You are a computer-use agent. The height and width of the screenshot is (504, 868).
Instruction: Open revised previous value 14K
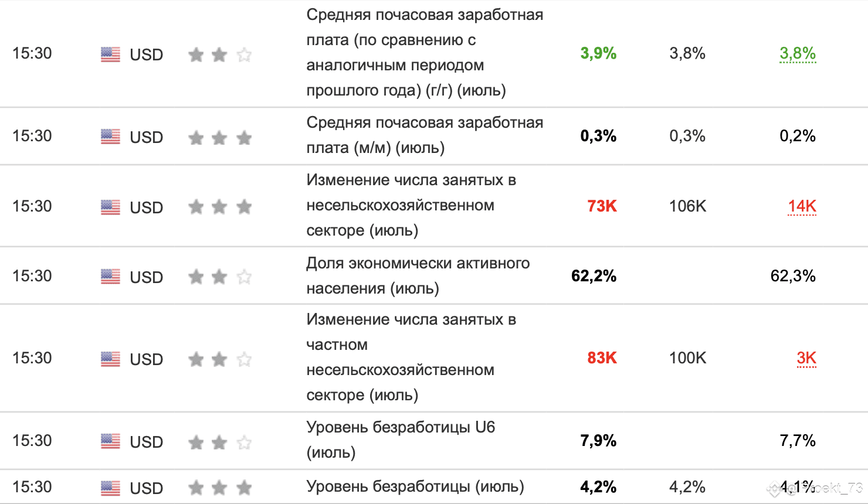(802, 206)
